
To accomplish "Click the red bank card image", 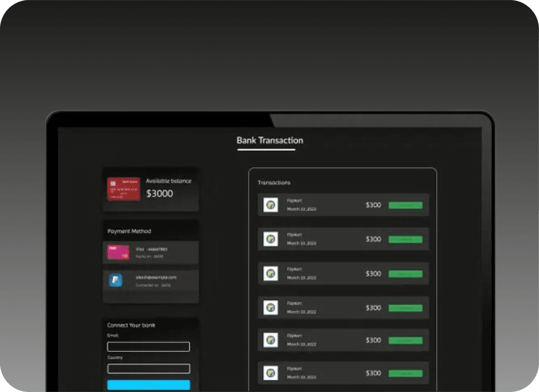I will click(124, 189).
